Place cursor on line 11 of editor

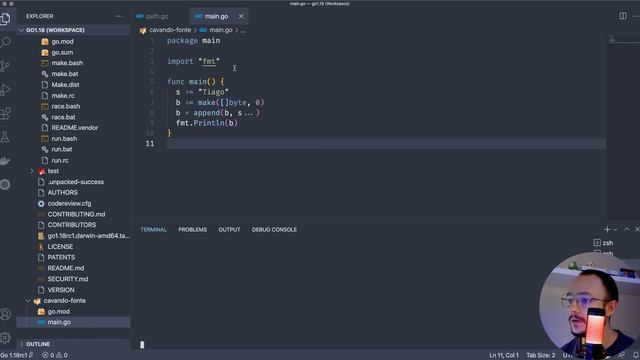(x=386, y=144)
